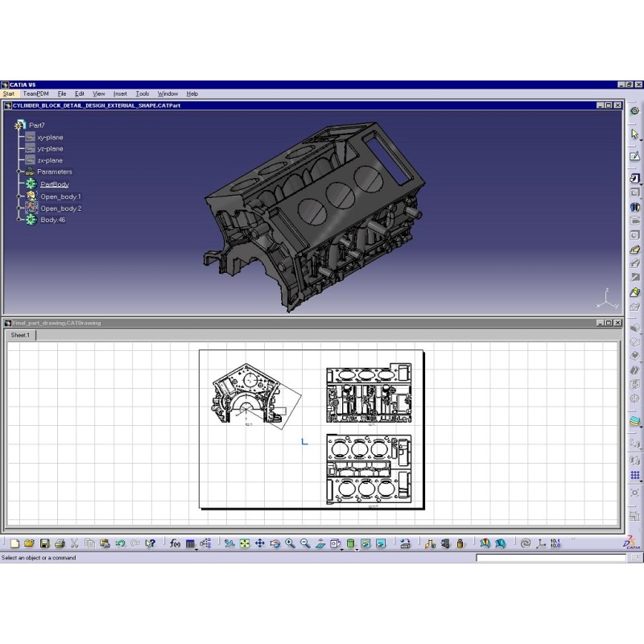Viewport: 644px width, 644px height.
Task: Click the Print icon
Action: tap(60, 543)
